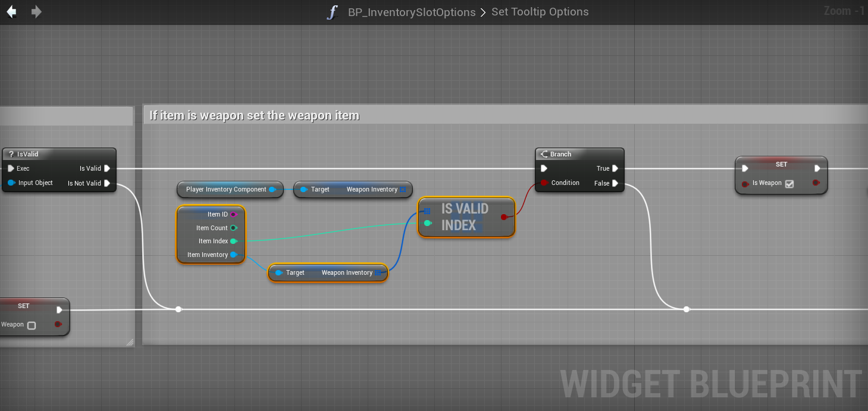Click the Input Object pin on IsValid
This screenshot has width=868, height=411.
coord(11,183)
